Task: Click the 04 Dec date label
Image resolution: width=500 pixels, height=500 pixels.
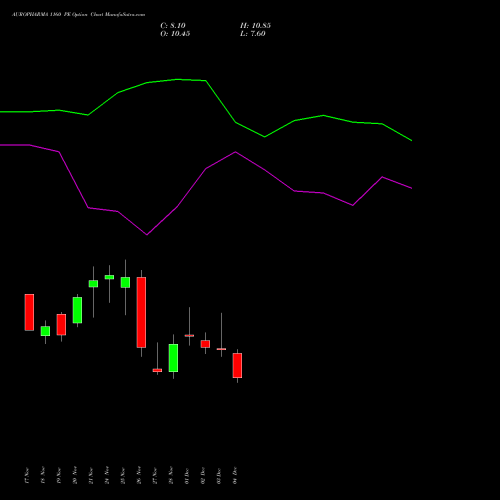Action: (x=235, y=475)
